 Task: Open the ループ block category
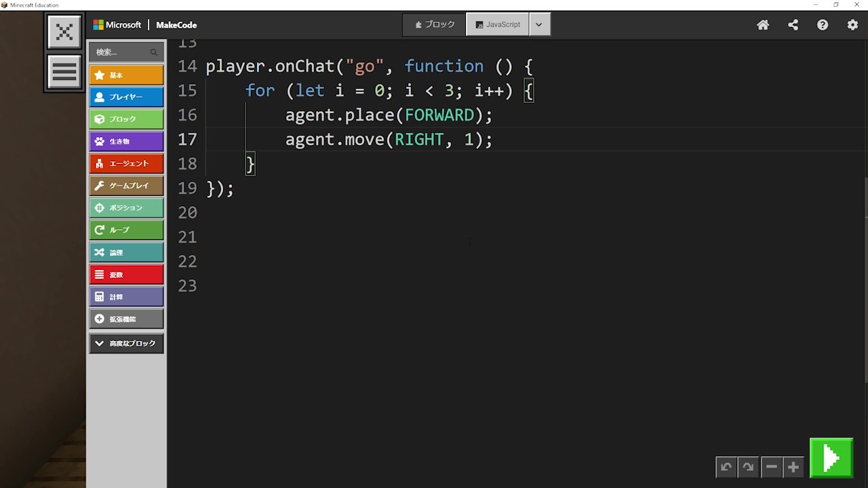click(126, 230)
